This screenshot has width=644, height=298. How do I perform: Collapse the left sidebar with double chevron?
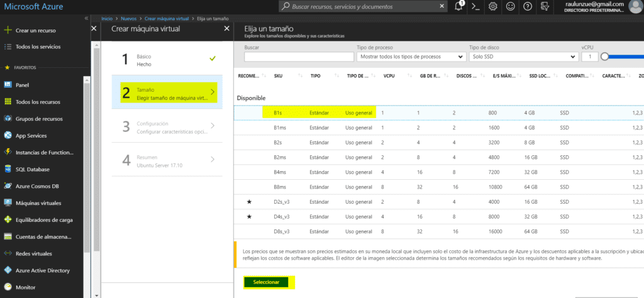86,18
